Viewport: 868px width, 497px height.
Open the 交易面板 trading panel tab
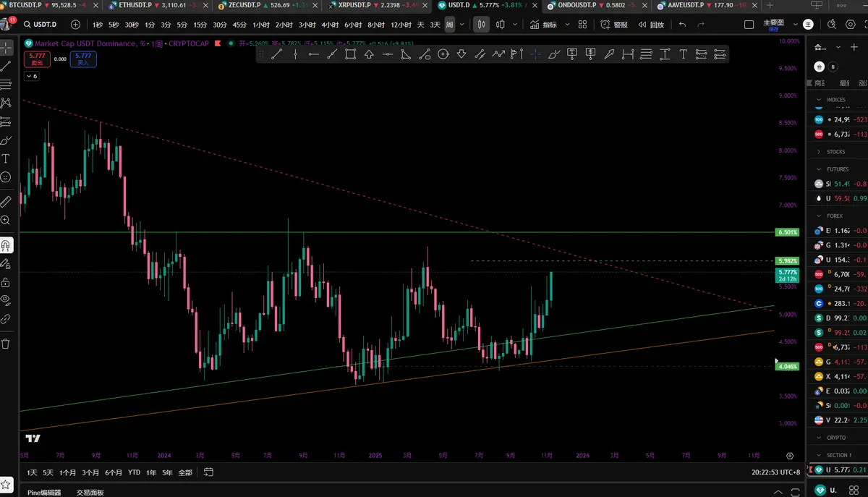coord(90,492)
